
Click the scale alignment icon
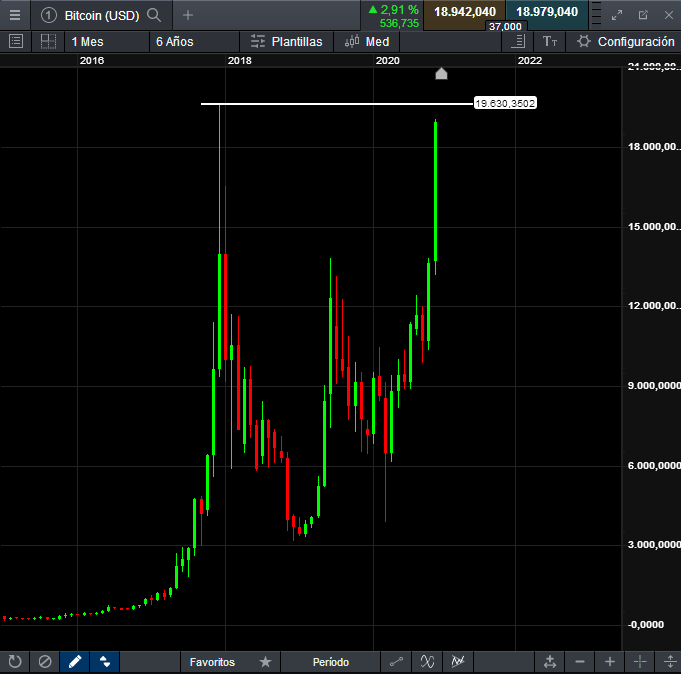pyautogui.click(x=518, y=42)
